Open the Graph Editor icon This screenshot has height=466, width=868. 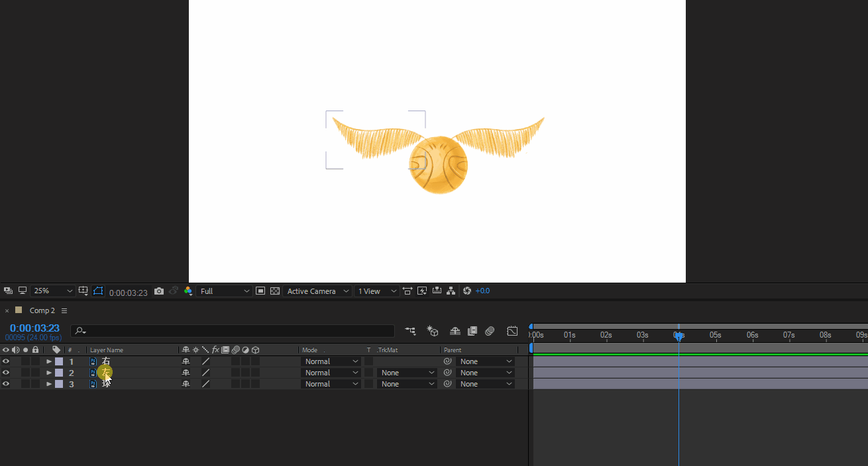pos(512,331)
